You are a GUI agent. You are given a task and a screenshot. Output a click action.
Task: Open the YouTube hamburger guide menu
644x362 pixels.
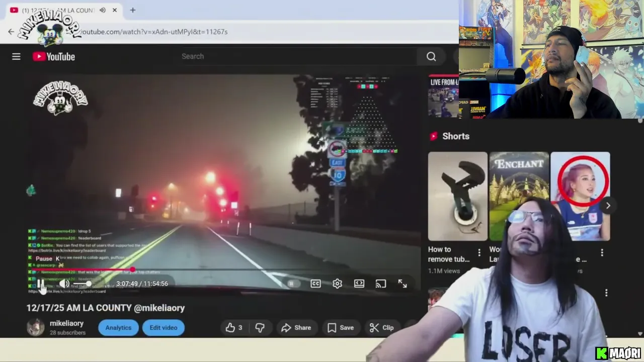click(16, 56)
